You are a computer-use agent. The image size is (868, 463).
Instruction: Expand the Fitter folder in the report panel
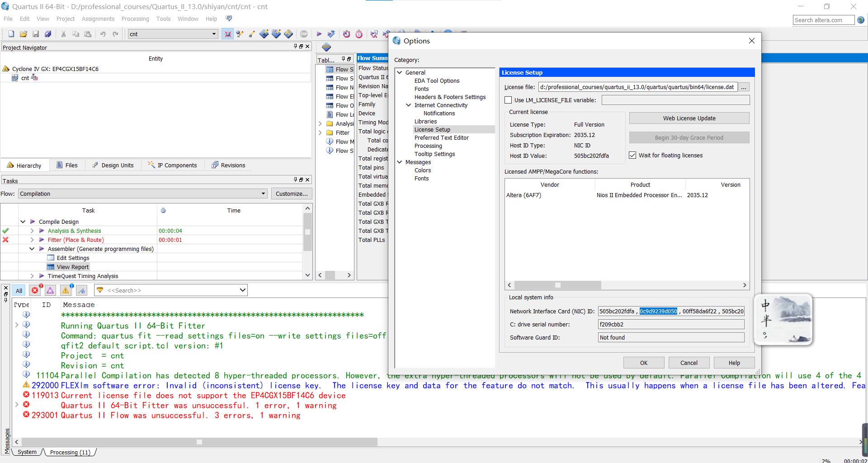click(x=321, y=132)
